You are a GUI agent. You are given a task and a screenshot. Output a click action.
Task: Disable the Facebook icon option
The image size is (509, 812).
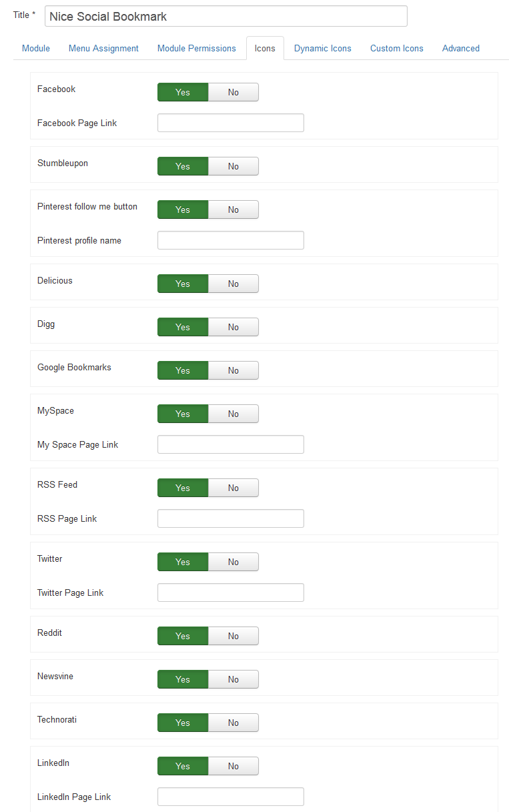[x=233, y=92]
